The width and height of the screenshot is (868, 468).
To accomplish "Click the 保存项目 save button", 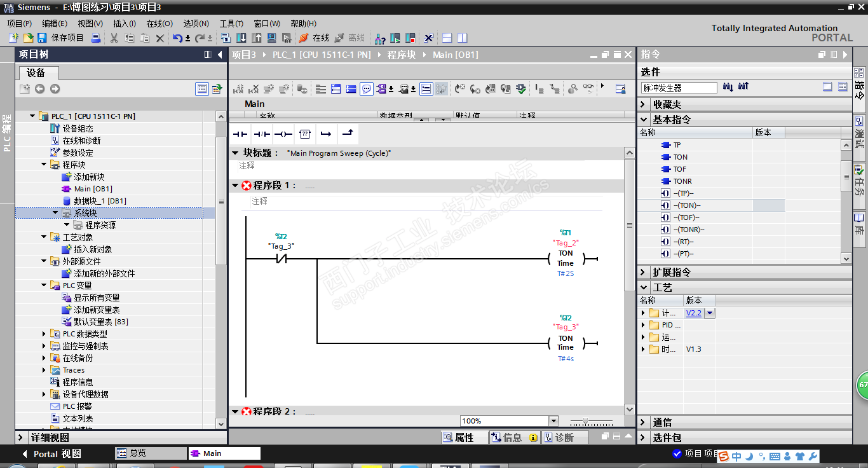I will click(60, 38).
